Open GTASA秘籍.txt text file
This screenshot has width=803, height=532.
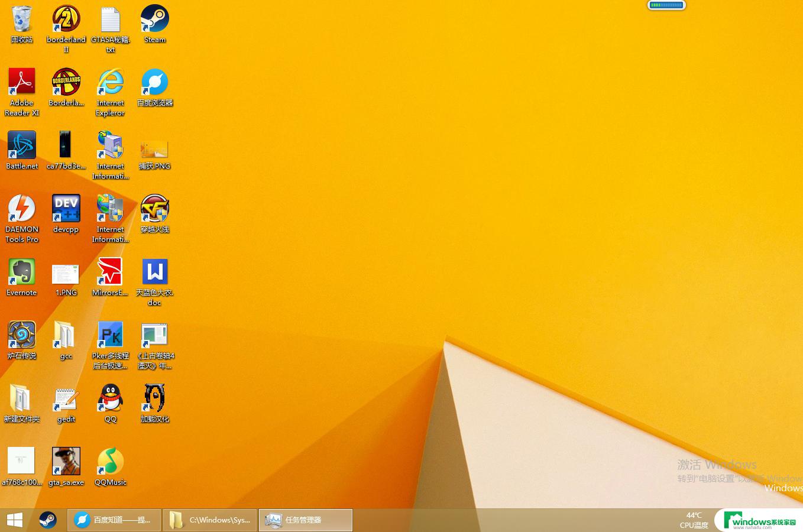tap(111, 28)
